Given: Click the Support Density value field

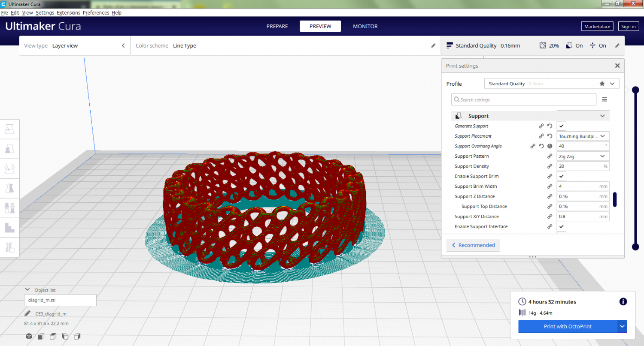Looking at the screenshot, I should [583, 166].
